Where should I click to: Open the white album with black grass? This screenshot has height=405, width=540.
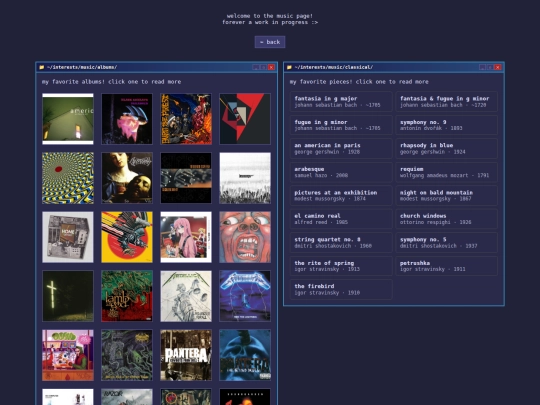coord(245,178)
